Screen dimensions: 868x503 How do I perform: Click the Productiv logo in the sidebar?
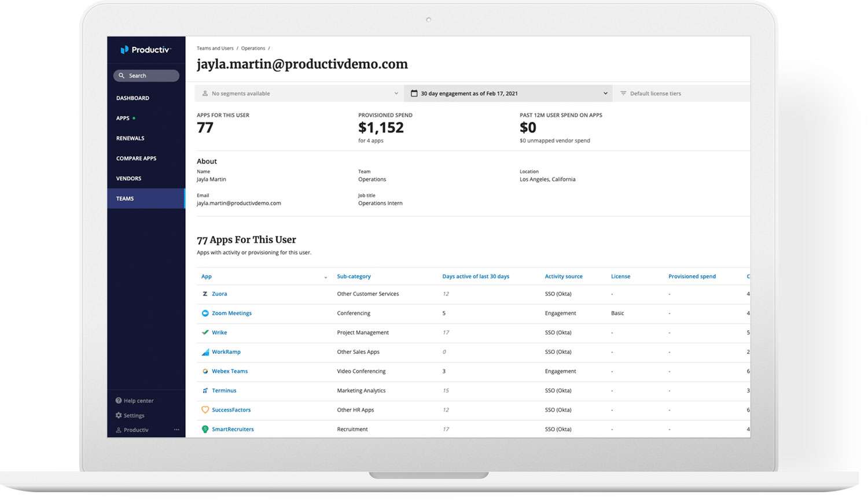coord(145,50)
